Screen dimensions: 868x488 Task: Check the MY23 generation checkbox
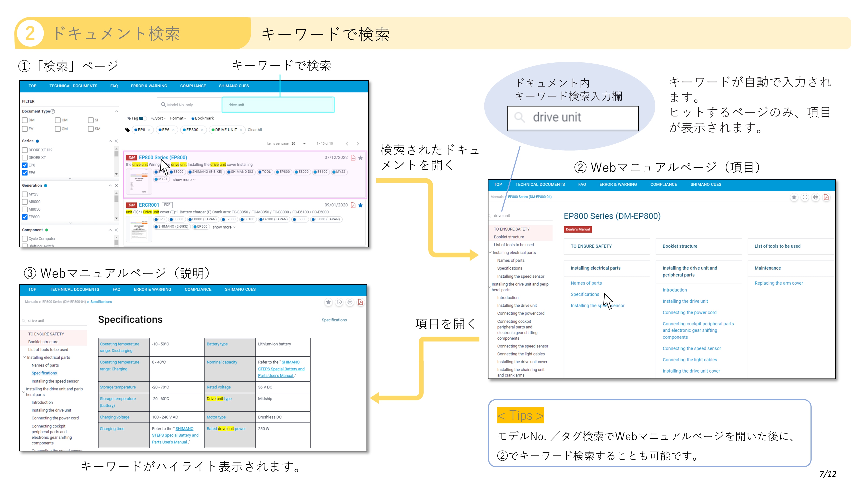point(25,194)
